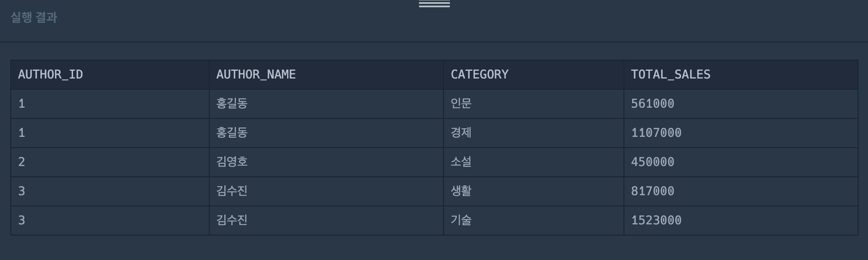
Task: Select the AUTHOR_NAME column header
Action: pyautogui.click(x=256, y=75)
